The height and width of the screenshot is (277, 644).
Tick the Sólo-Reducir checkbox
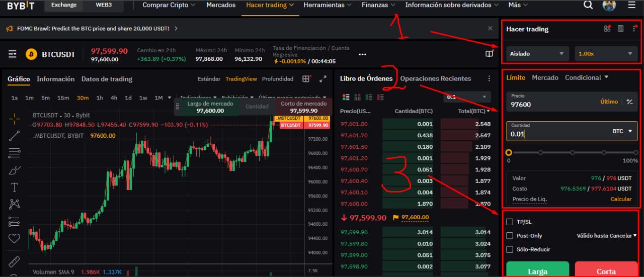510,249
